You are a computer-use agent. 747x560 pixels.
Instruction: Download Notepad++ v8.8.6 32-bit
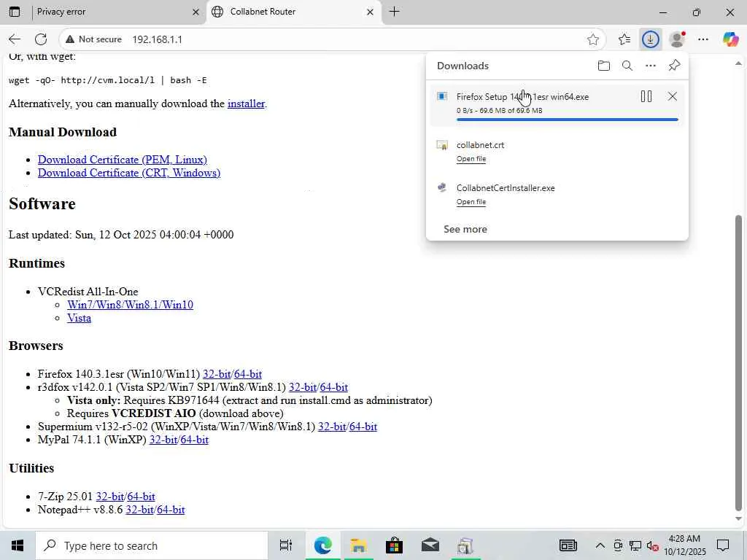click(x=139, y=510)
